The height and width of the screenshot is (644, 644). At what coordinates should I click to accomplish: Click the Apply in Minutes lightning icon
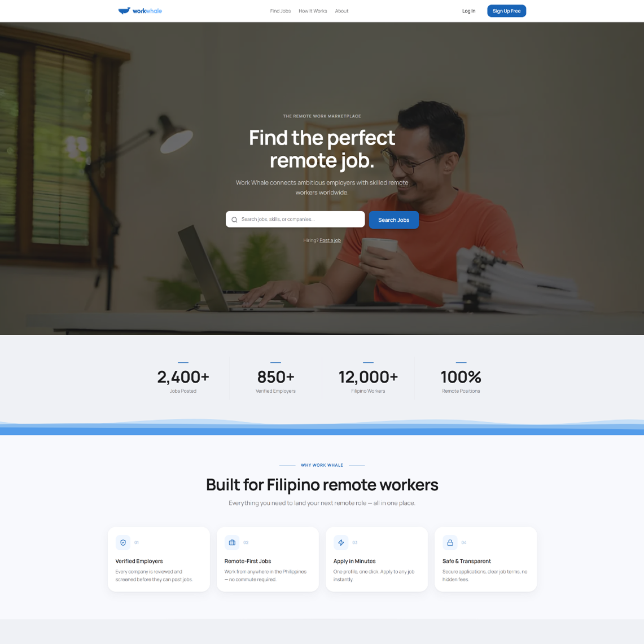coord(341,542)
